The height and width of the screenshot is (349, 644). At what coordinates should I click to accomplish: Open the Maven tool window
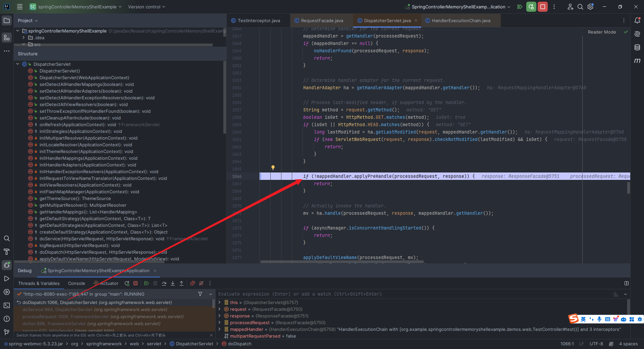tap(637, 61)
